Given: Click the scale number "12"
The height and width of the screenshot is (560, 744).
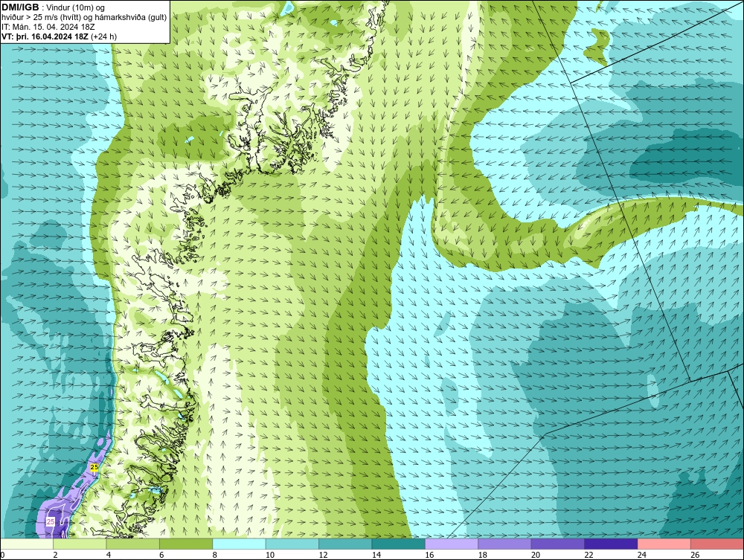Looking at the screenshot, I should pyautogui.click(x=323, y=556).
